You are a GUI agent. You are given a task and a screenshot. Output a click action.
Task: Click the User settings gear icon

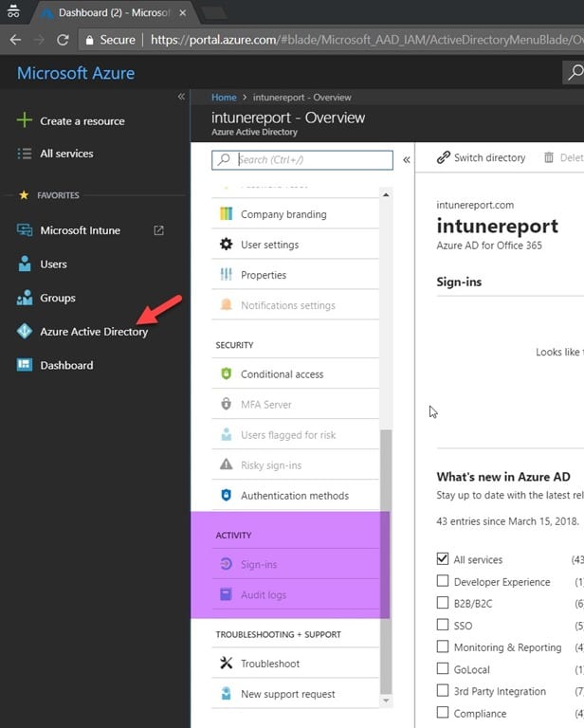(226, 245)
